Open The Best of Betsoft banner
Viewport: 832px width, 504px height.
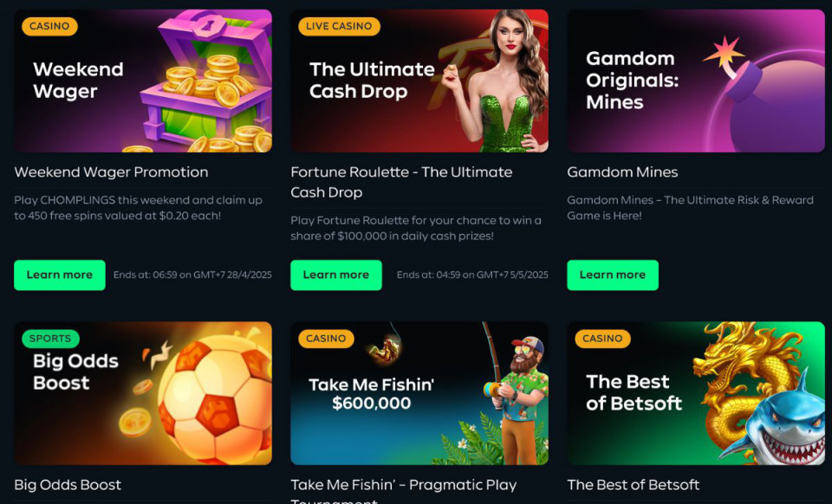696,393
